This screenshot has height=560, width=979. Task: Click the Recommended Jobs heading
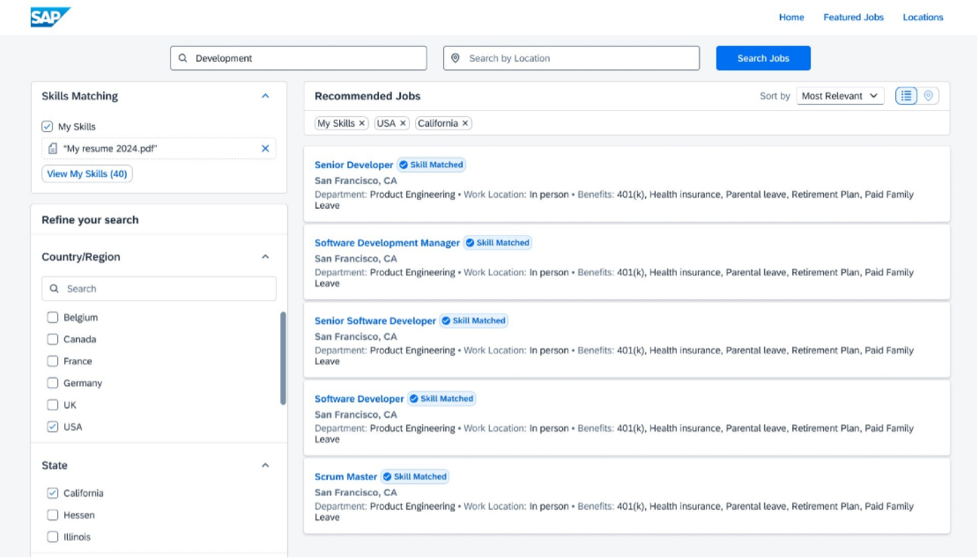coord(368,96)
